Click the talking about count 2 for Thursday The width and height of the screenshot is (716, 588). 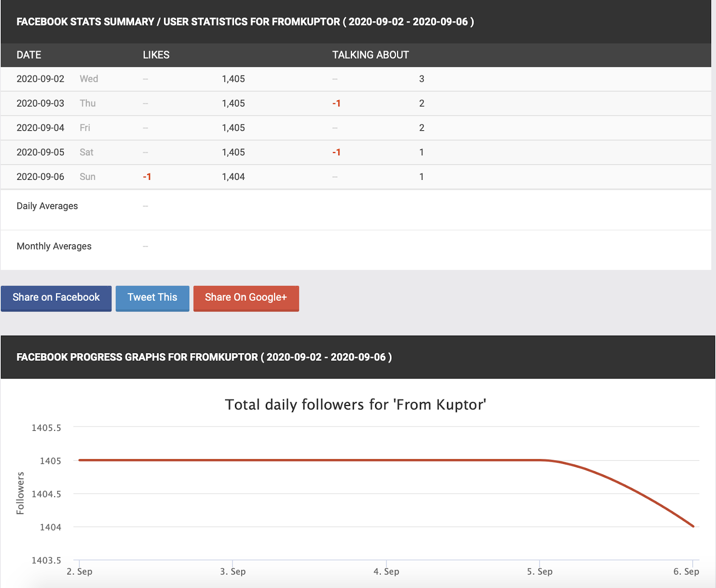click(x=422, y=103)
